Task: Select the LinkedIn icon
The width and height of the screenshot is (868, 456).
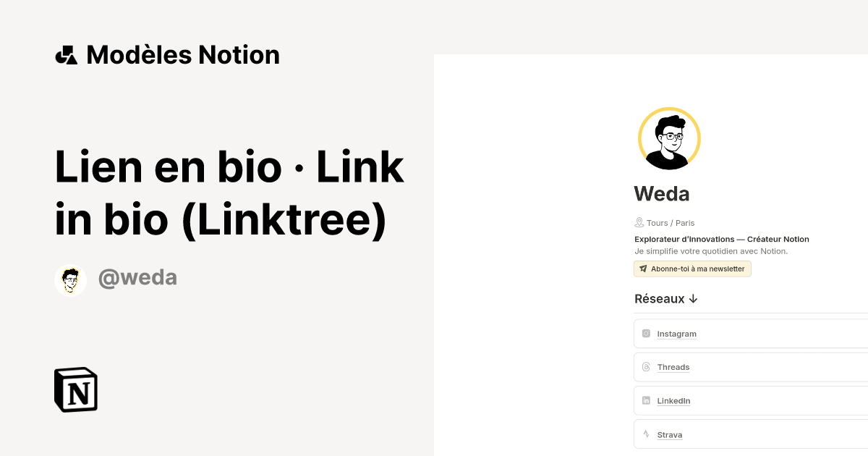Action: (645, 400)
